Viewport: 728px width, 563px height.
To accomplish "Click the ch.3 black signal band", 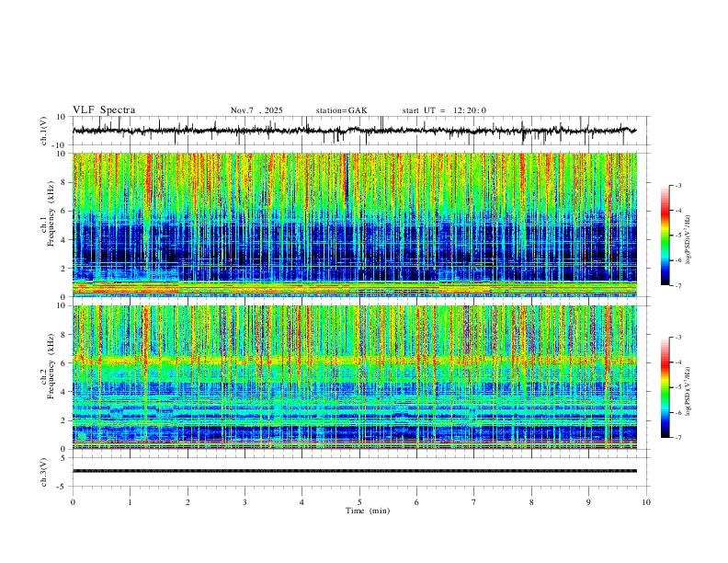I will [355, 471].
